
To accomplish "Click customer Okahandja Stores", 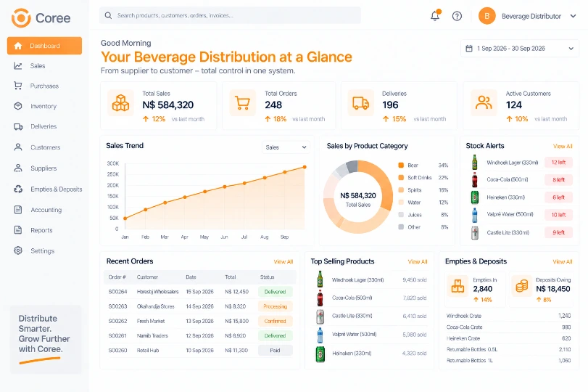I will (156, 306).
